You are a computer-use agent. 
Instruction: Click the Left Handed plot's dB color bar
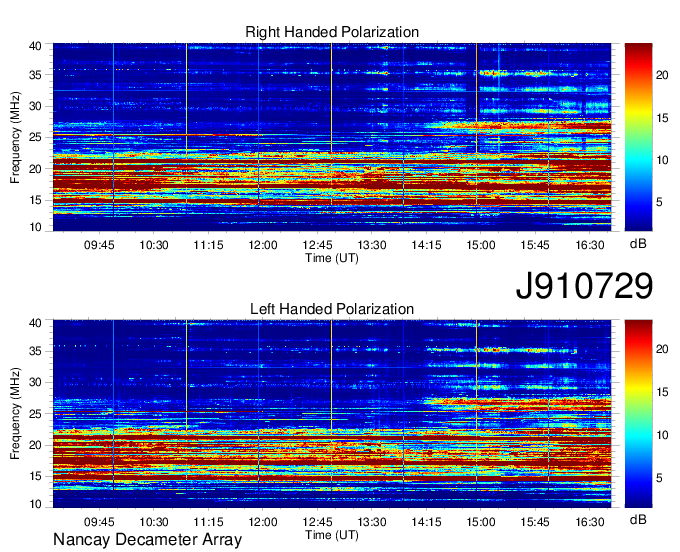tap(638, 414)
